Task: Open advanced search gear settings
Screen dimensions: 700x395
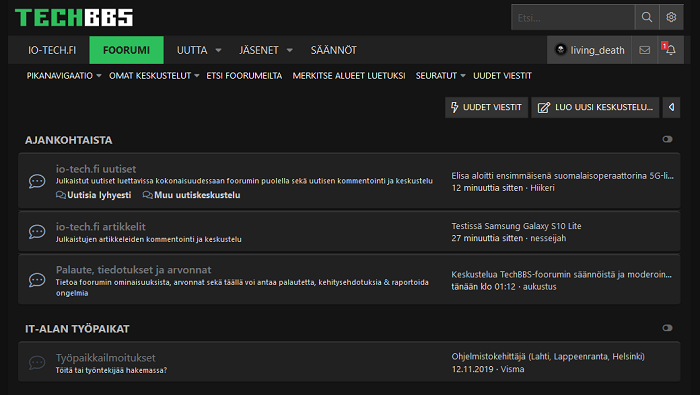Action: pos(671,17)
